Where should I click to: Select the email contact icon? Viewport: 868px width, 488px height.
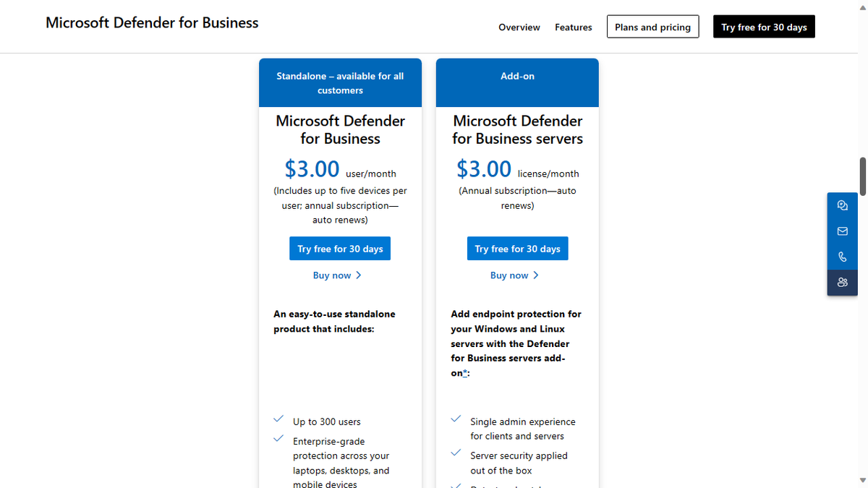point(842,231)
